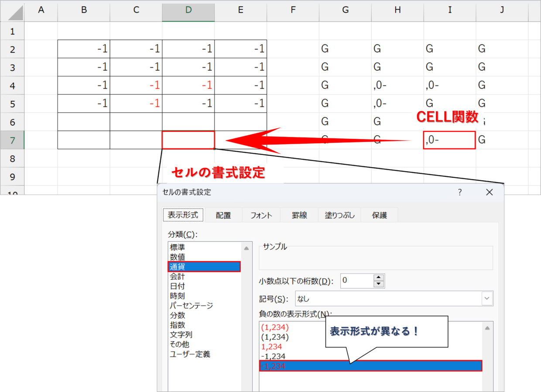The image size is (541, 392).
Task: Select 文字列 in the category list
Action: point(204,335)
